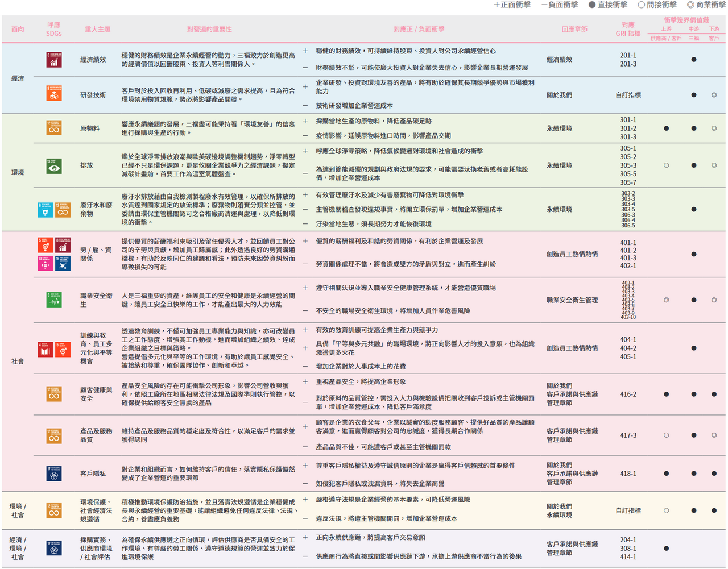
Task: Click the blue SDG 16 icon in 勞/雇、資關係 row
Action: pyautogui.click(x=63, y=263)
